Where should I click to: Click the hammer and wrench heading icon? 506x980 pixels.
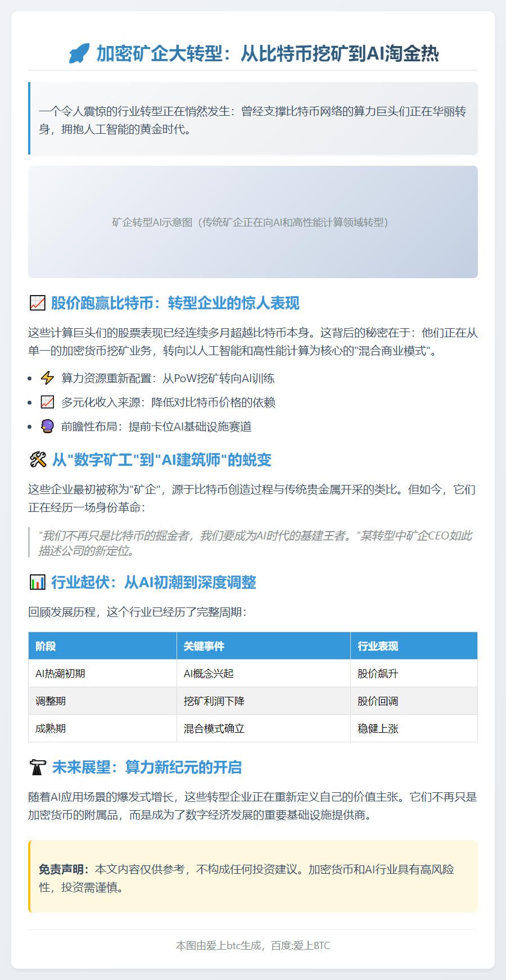click(x=38, y=460)
